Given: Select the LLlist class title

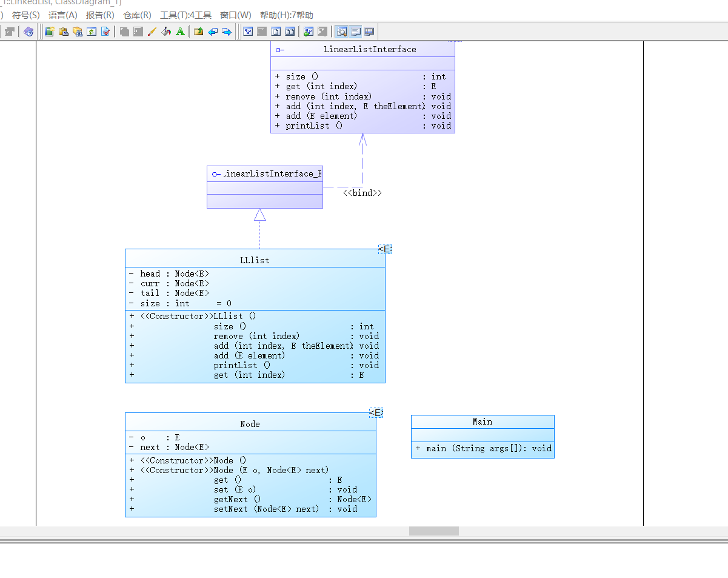Looking at the screenshot, I should (255, 260).
